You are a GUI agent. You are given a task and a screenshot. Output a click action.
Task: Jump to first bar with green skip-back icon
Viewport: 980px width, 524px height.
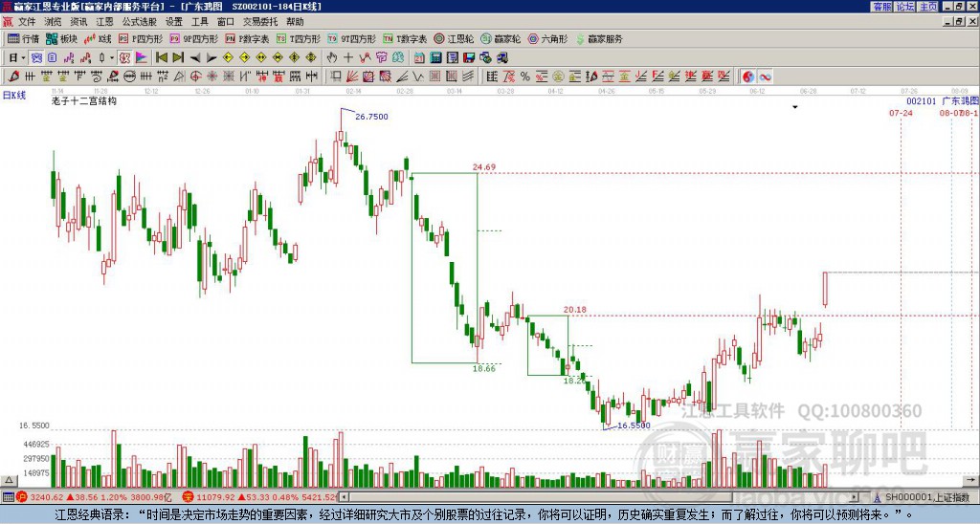(x=161, y=57)
